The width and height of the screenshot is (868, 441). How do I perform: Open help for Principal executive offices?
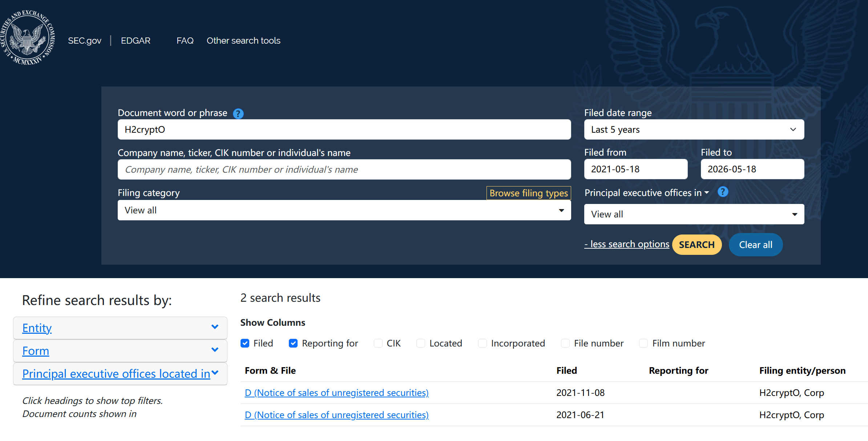[723, 192]
